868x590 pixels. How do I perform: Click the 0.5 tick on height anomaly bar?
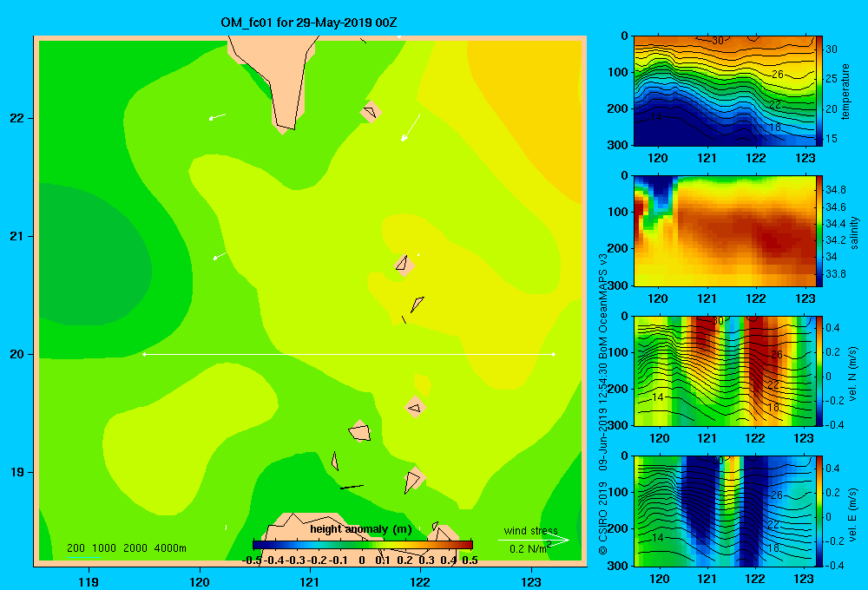coord(470,560)
